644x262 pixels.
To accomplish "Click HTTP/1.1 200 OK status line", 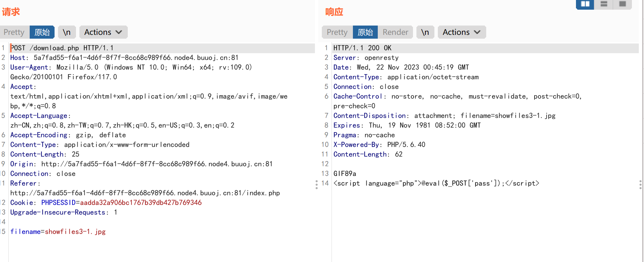I will [363, 48].
